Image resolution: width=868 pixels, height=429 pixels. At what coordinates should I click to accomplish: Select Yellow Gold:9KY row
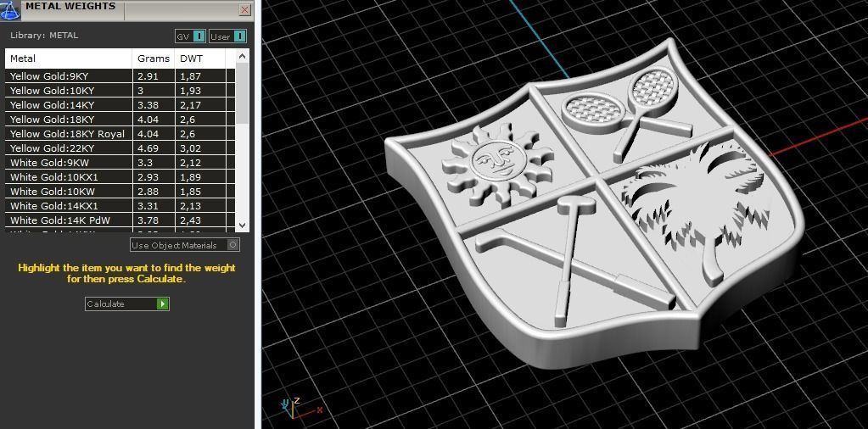point(120,76)
